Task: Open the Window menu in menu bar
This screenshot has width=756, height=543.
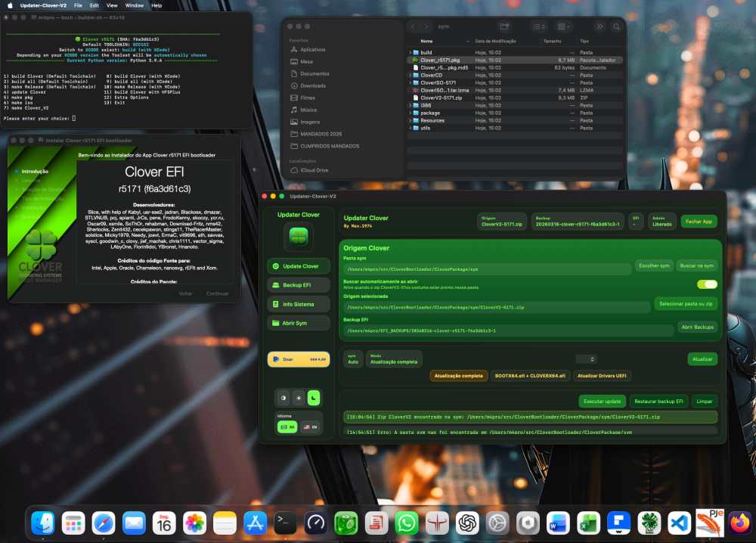Action: (135, 5)
